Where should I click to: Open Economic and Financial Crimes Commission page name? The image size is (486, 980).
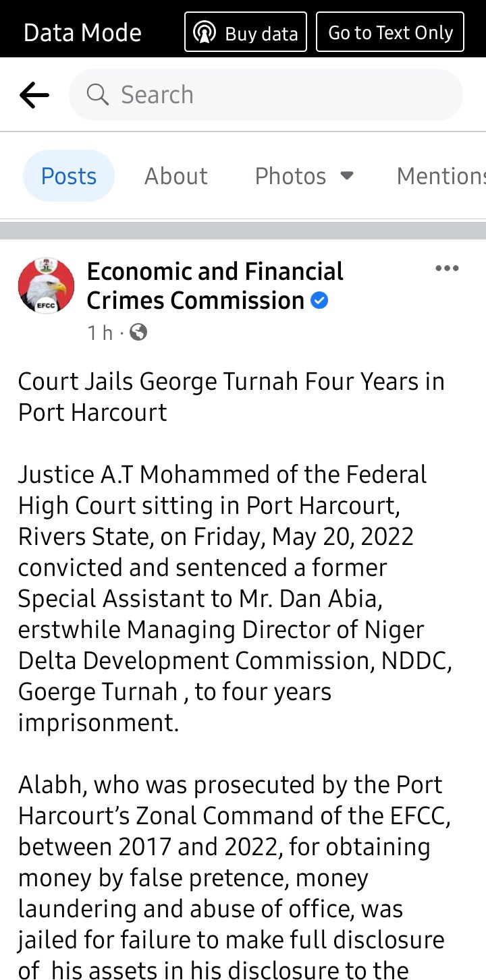coord(215,286)
